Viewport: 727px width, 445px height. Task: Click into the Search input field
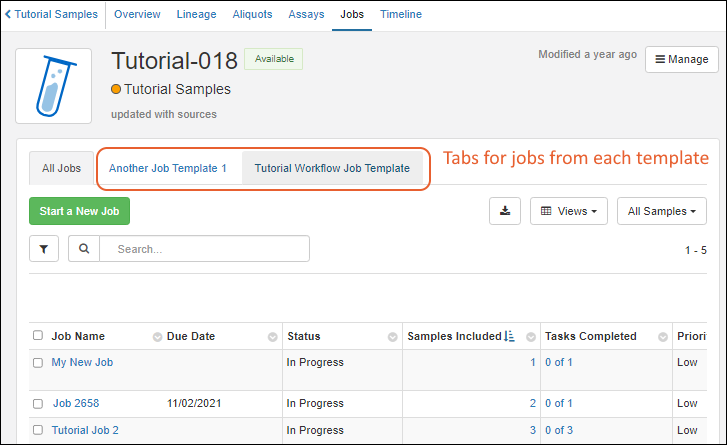click(205, 249)
